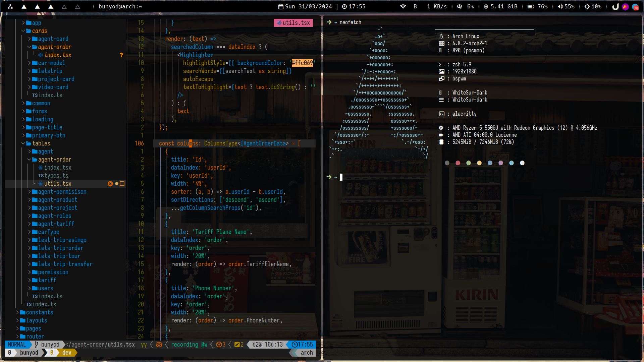Viewport: 644px width, 362px height.
Task: Click the red neofetch color dot
Action: (458, 163)
